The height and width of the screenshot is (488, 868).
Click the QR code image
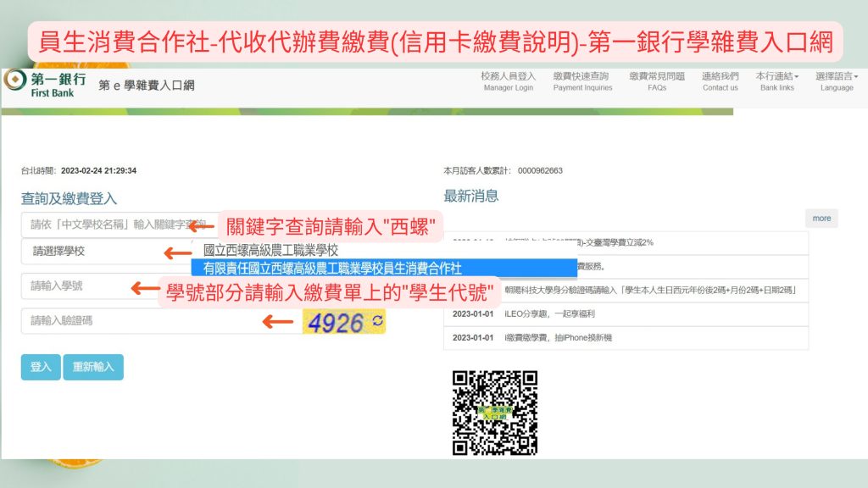click(x=495, y=413)
